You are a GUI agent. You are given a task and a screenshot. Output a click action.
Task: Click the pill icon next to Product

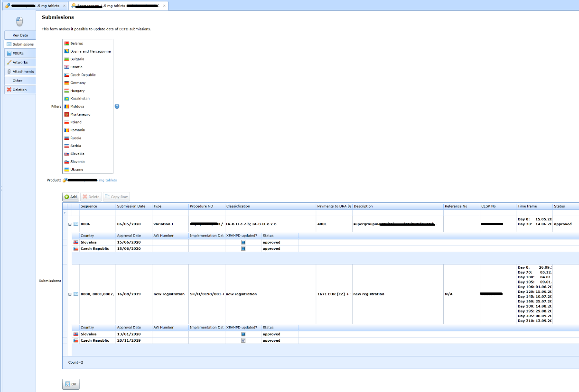(x=65, y=180)
